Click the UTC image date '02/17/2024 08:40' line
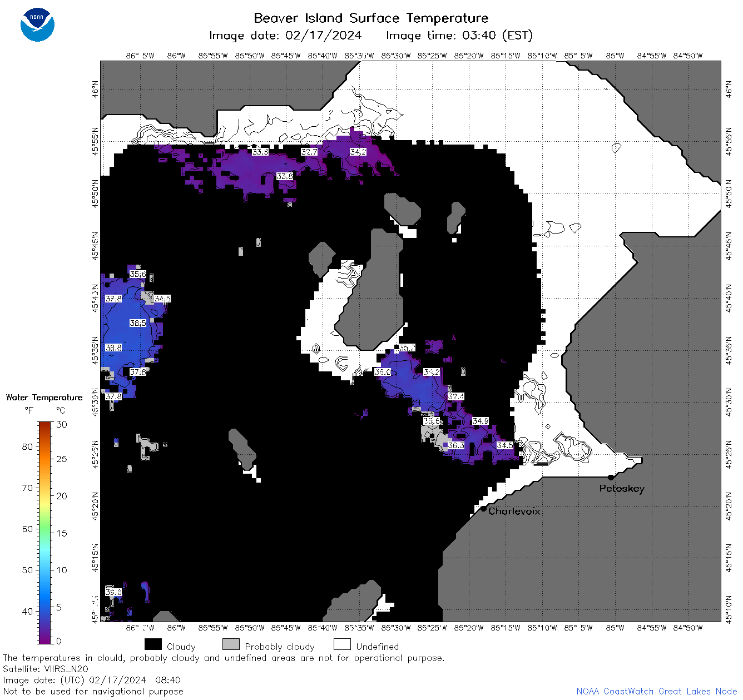 point(92,680)
